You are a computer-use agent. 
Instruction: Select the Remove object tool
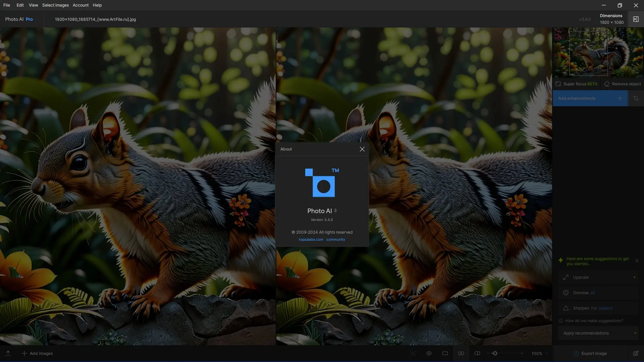623,84
